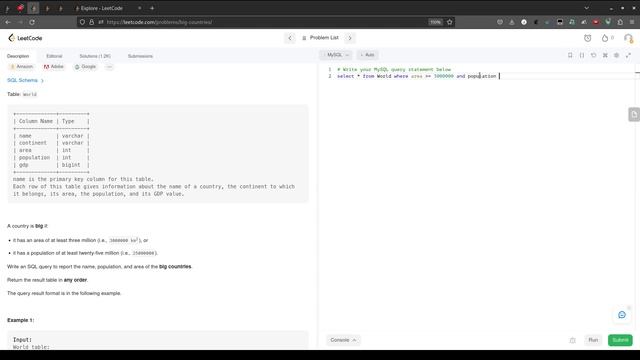Click the streak fire icon
The image size is (640, 360).
point(605,38)
